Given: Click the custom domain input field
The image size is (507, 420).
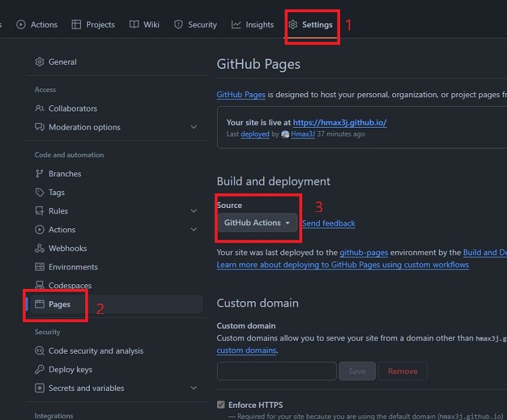Looking at the screenshot, I should [276, 371].
